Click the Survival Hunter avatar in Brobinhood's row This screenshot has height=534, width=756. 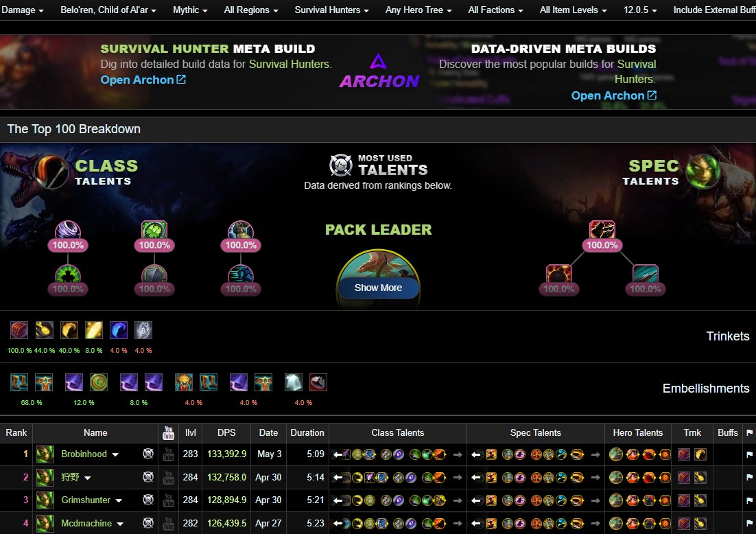[x=45, y=454]
